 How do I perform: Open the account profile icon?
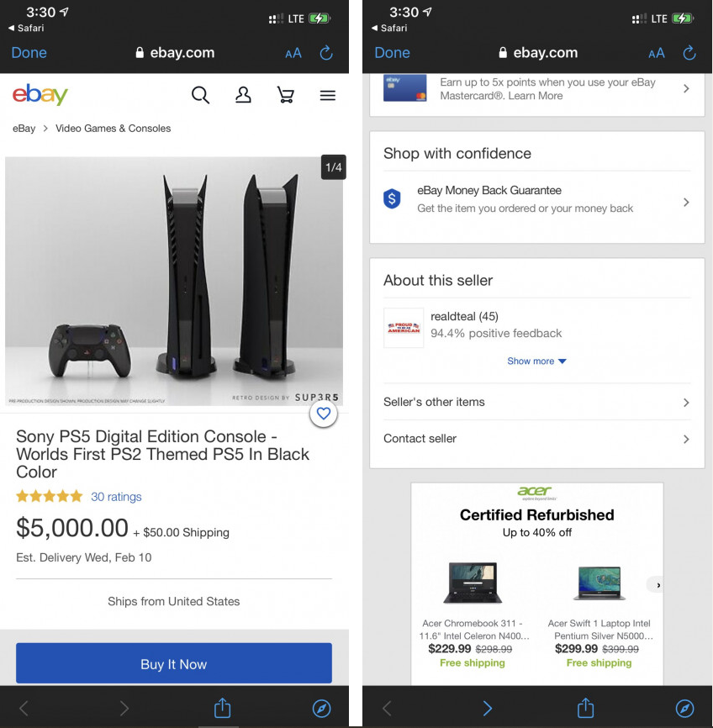coord(243,95)
